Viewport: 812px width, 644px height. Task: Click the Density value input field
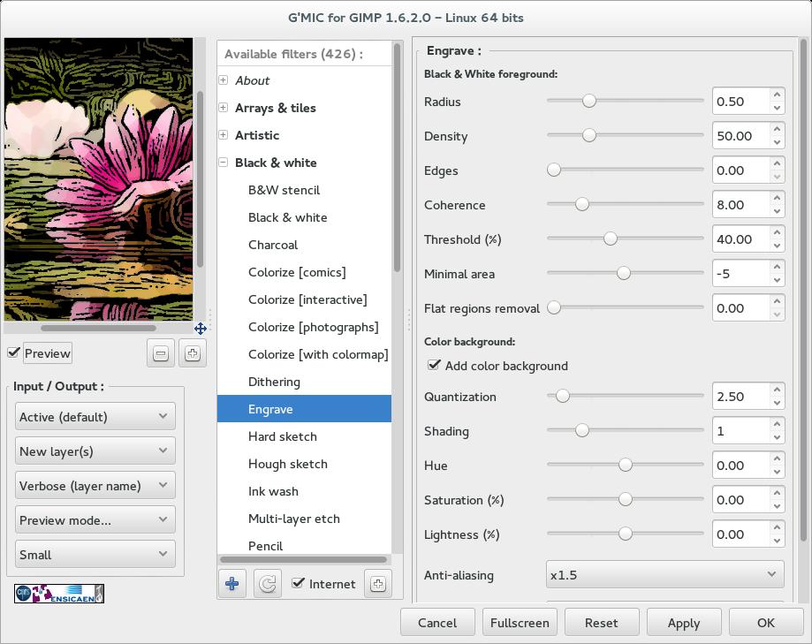[x=739, y=136]
